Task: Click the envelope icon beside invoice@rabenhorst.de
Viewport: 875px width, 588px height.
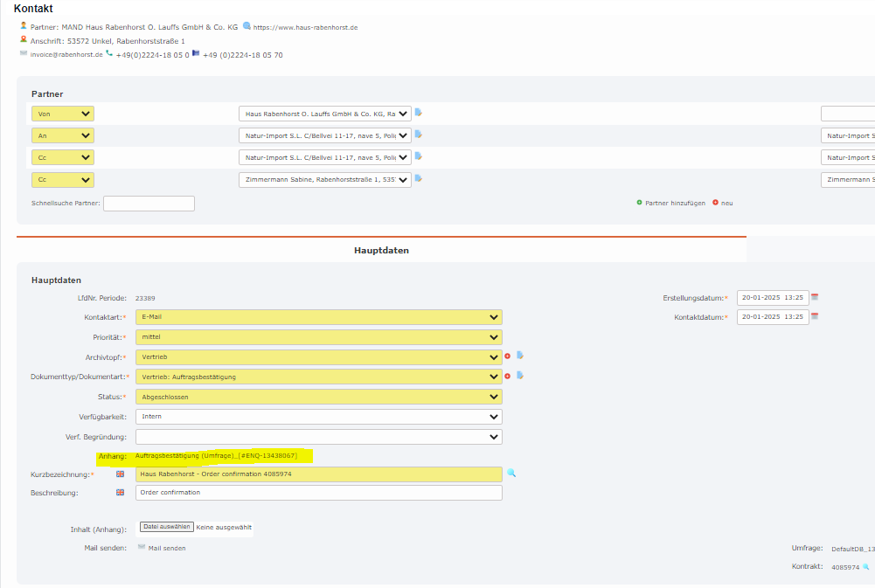Action: coord(23,54)
